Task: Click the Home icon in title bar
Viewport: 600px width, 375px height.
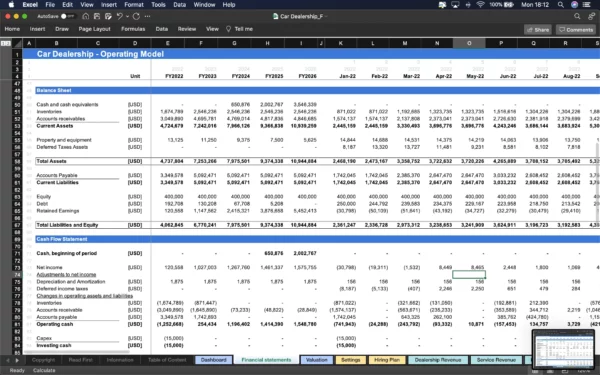Action: point(86,16)
